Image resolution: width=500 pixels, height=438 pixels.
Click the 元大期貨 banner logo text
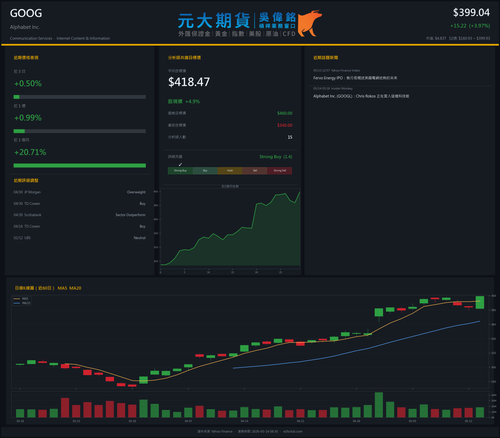click(x=214, y=21)
